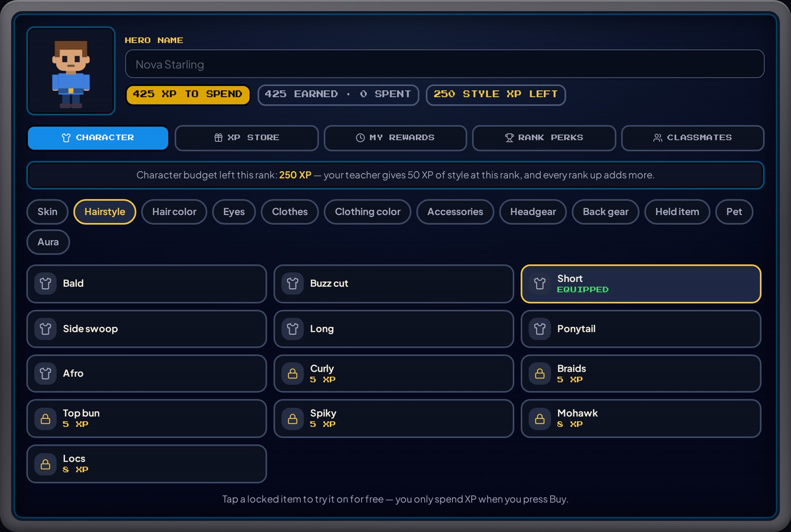Click the lock icon on Spiky

(x=293, y=418)
